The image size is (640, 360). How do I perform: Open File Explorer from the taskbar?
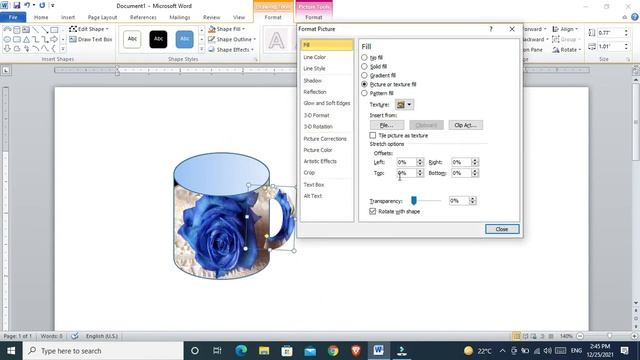click(264, 351)
